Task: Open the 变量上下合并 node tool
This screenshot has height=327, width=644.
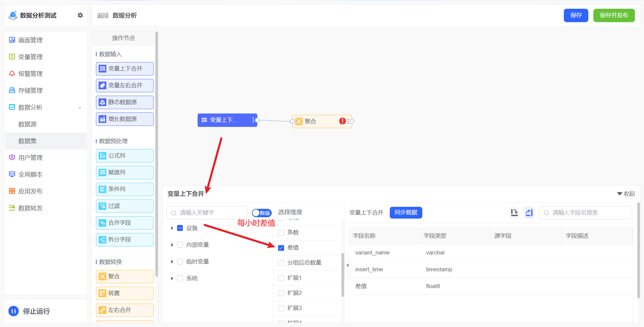Action: (x=124, y=68)
